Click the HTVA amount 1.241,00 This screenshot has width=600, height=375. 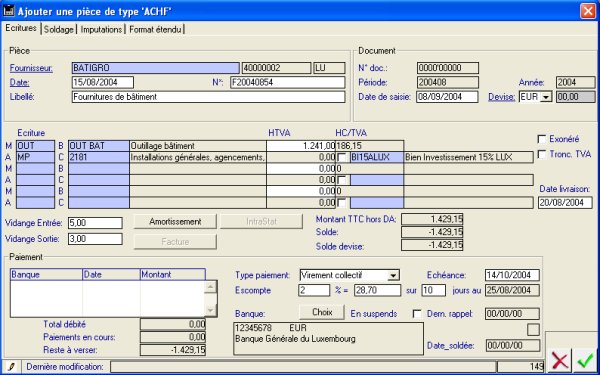pos(301,146)
